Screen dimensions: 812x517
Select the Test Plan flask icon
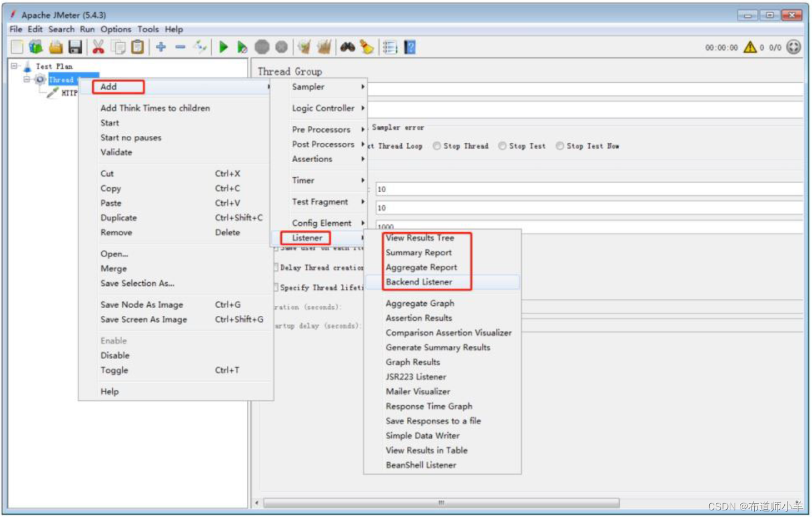(27, 67)
